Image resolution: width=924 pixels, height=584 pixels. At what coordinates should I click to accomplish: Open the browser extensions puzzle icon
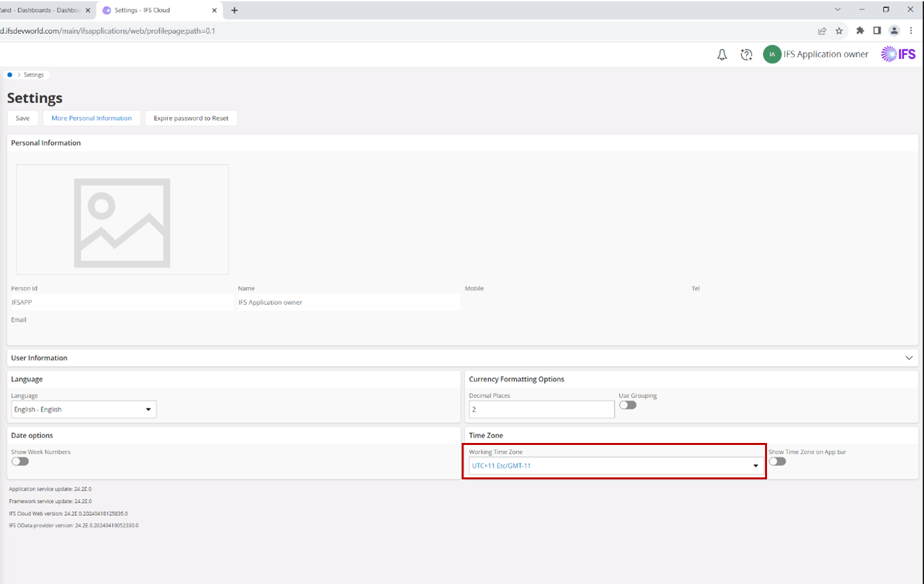point(860,30)
